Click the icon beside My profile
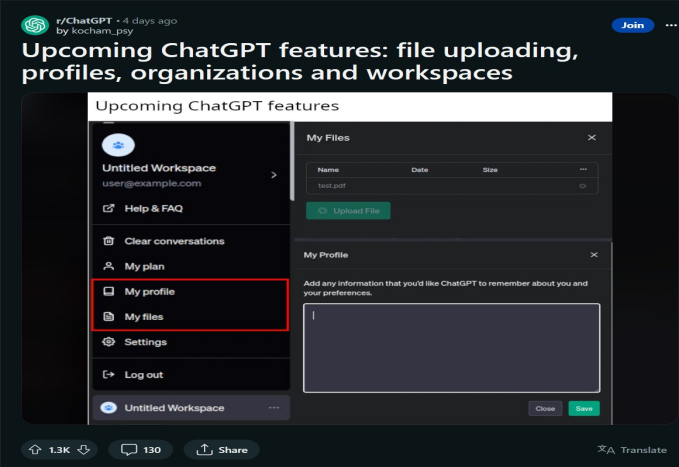Image resolution: width=679 pixels, height=467 pixels. [x=109, y=291]
